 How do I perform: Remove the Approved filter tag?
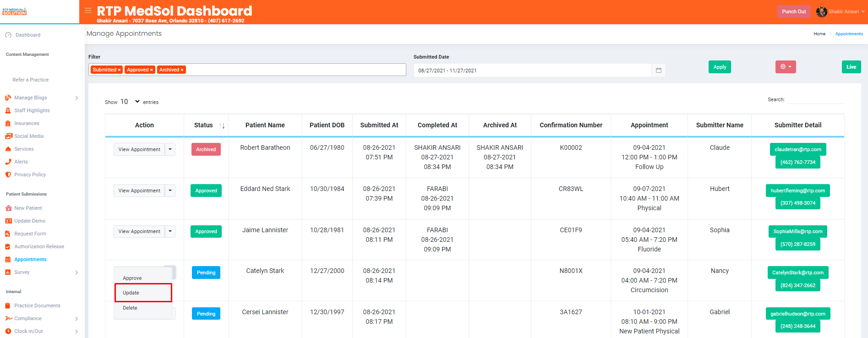click(x=152, y=70)
